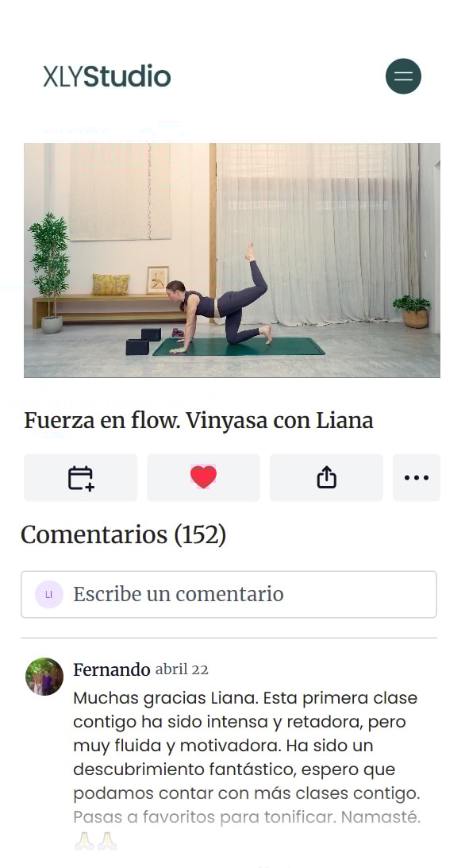Toggle the red heart favorite

203,478
